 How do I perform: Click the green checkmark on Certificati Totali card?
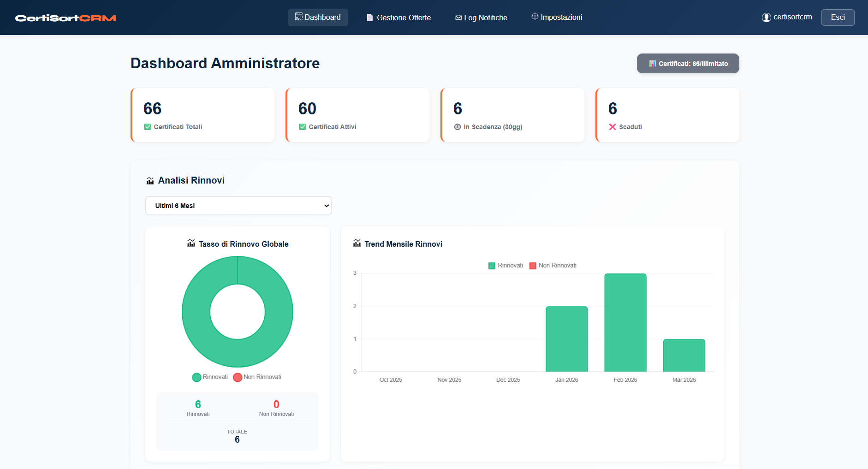(x=148, y=126)
